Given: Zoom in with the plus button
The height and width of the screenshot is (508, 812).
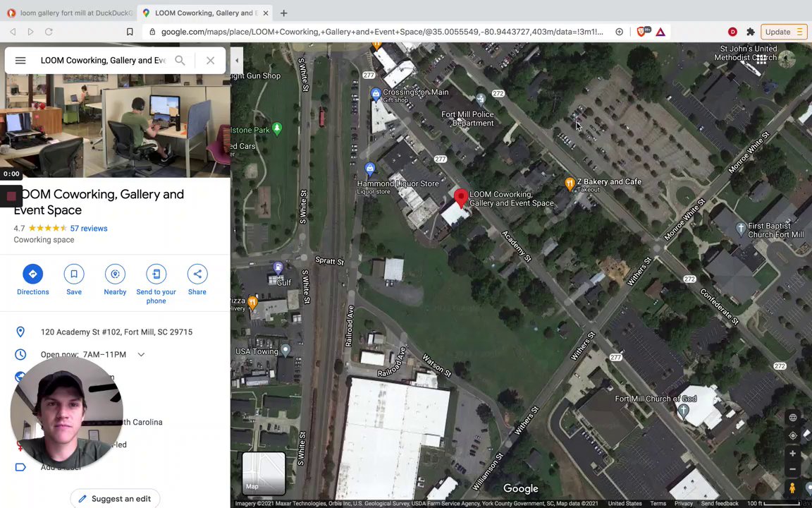Looking at the screenshot, I should pos(792,454).
